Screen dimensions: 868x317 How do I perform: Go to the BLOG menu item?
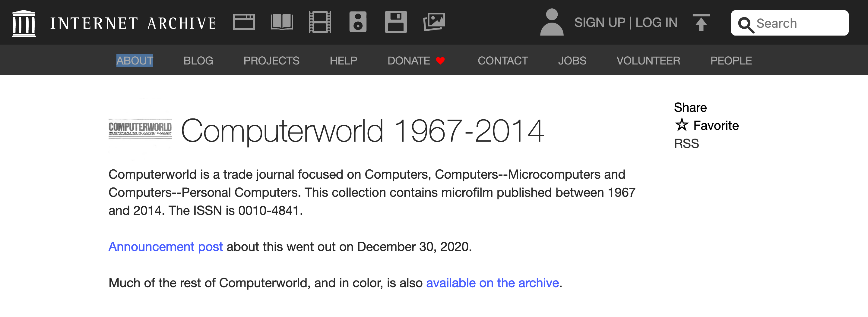pyautogui.click(x=198, y=61)
